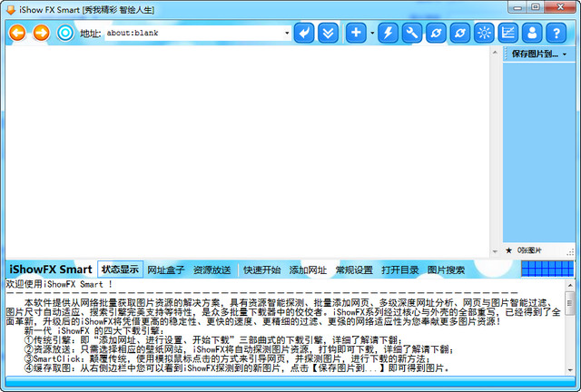The image size is (581, 392).
Task: Click the plus add button
Action: [356, 33]
